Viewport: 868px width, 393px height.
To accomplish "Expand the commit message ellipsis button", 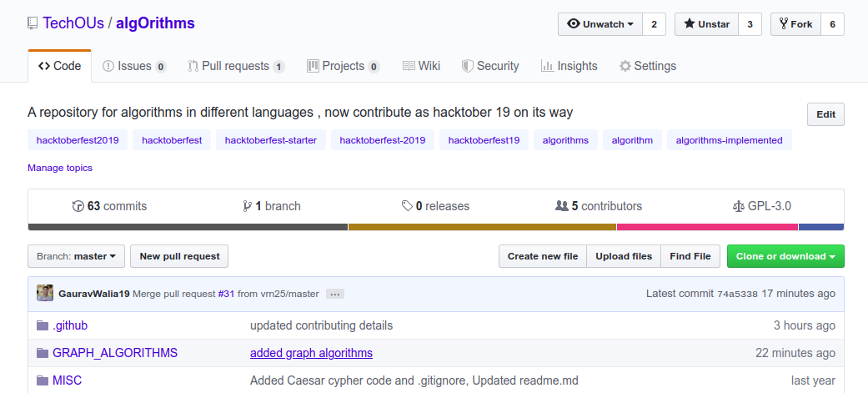I will tap(335, 295).
